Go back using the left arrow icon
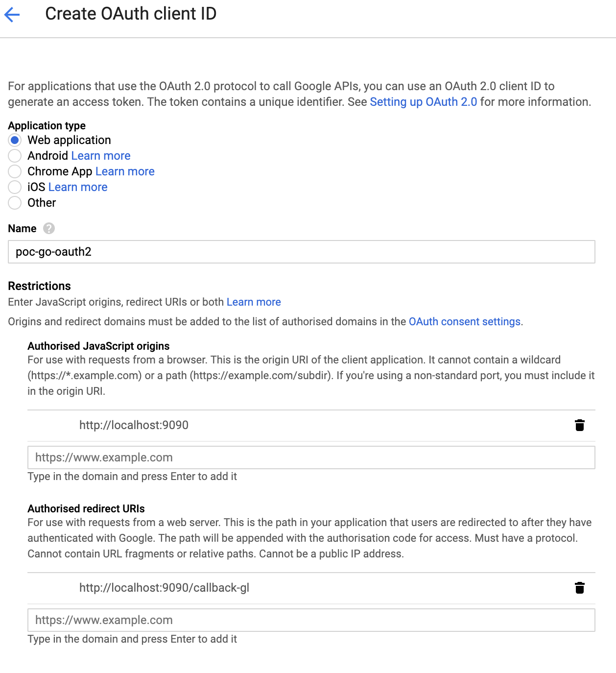This screenshot has width=616, height=673. tap(12, 15)
